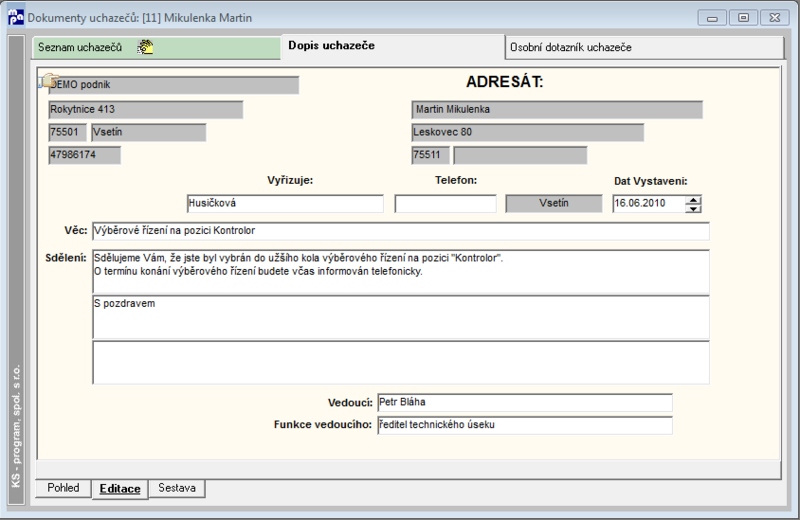Click the 47986174 company ID field
The image size is (800, 520).
coord(84,155)
